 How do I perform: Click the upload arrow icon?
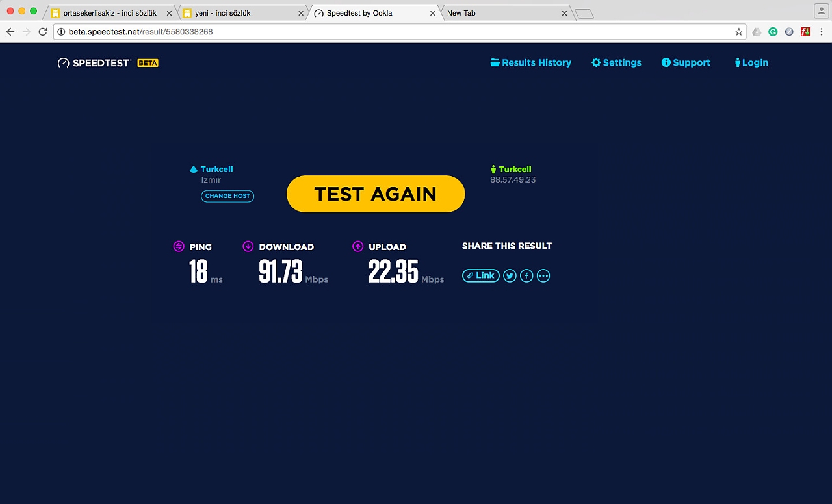tap(357, 246)
